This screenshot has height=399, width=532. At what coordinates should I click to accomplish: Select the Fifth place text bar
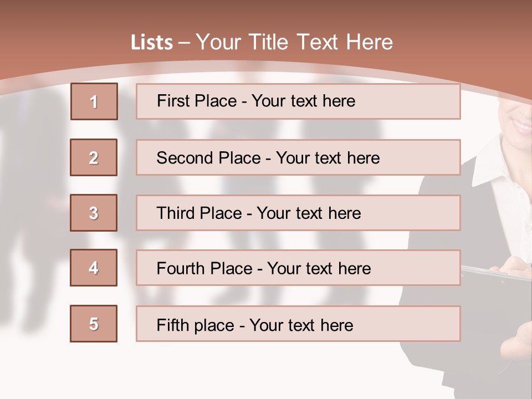point(298,324)
